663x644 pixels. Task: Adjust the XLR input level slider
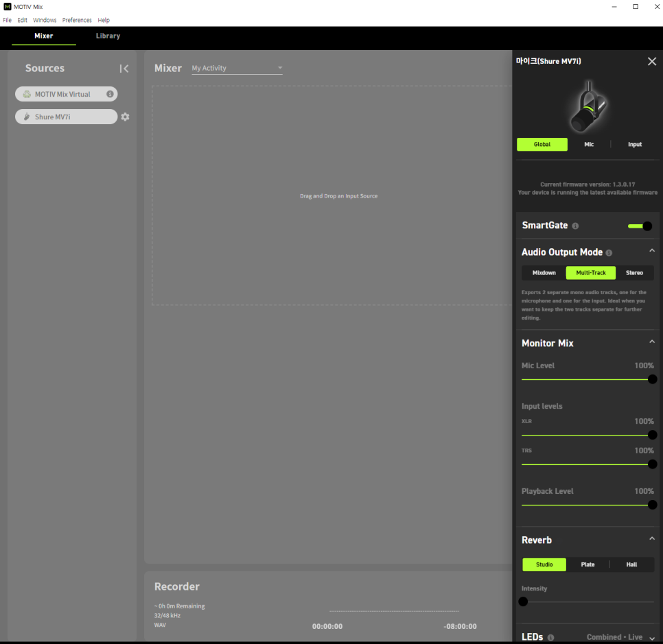tap(587, 435)
